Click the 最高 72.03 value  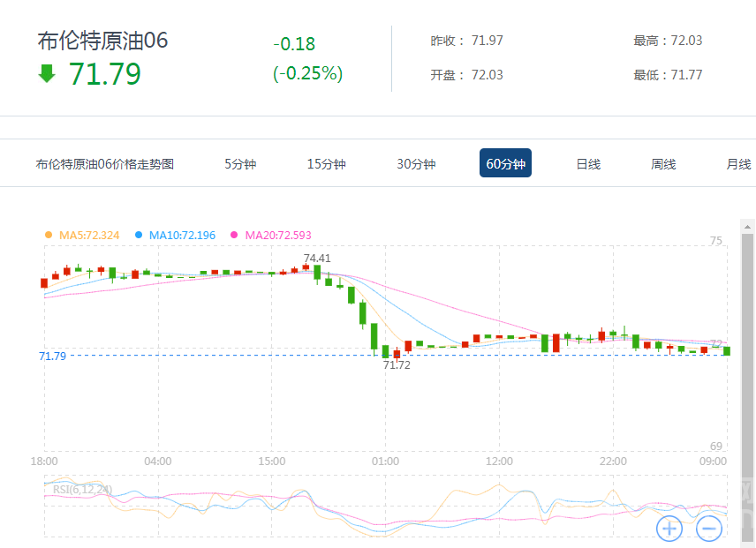click(x=686, y=41)
